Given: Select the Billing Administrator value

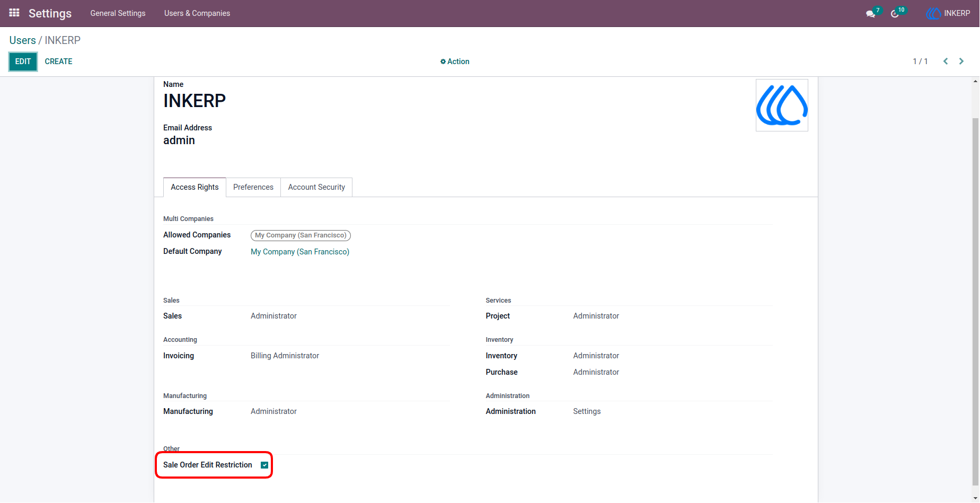Looking at the screenshot, I should [285, 356].
